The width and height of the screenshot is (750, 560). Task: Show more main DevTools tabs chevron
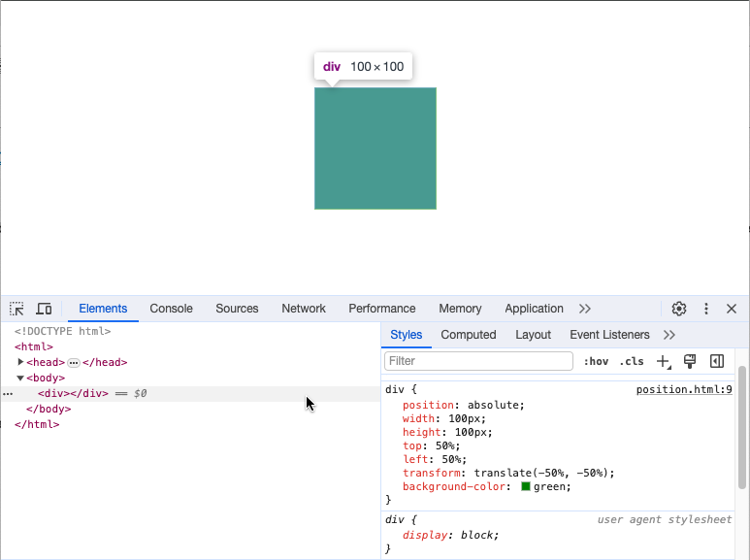tap(585, 309)
